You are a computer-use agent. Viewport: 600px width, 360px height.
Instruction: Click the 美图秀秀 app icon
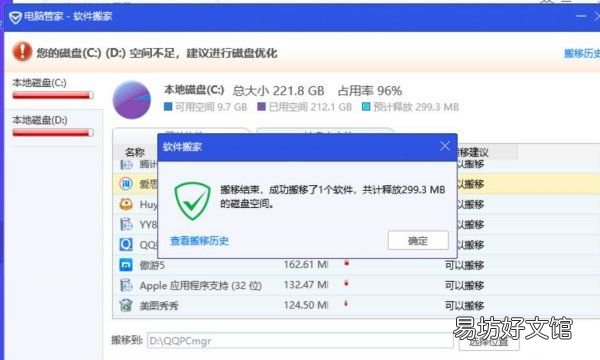[x=126, y=305]
